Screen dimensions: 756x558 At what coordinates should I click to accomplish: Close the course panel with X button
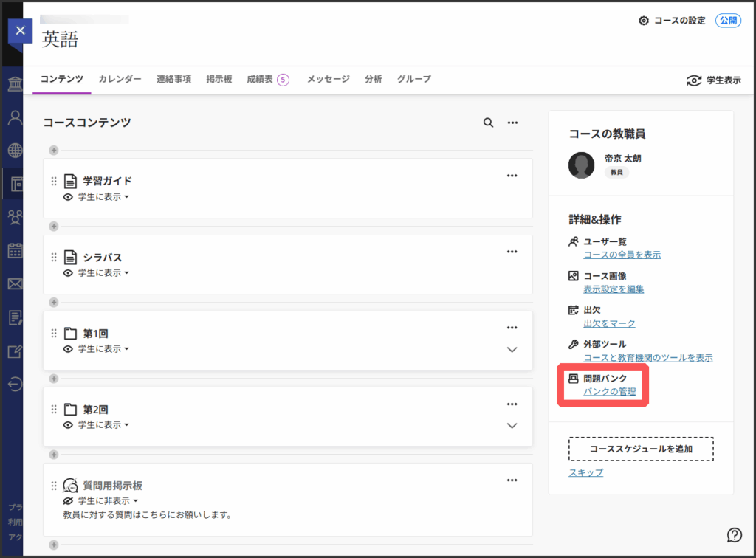[20, 31]
